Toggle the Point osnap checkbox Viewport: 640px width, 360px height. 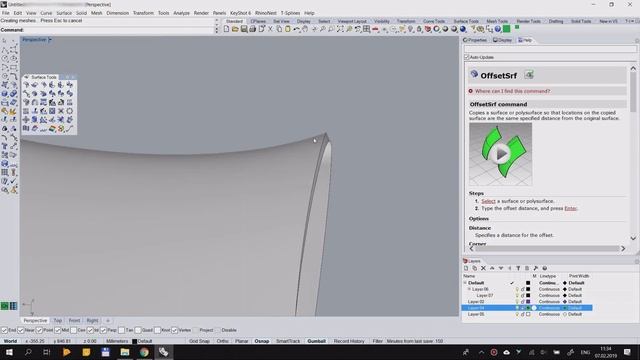pyautogui.click(x=39, y=330)
